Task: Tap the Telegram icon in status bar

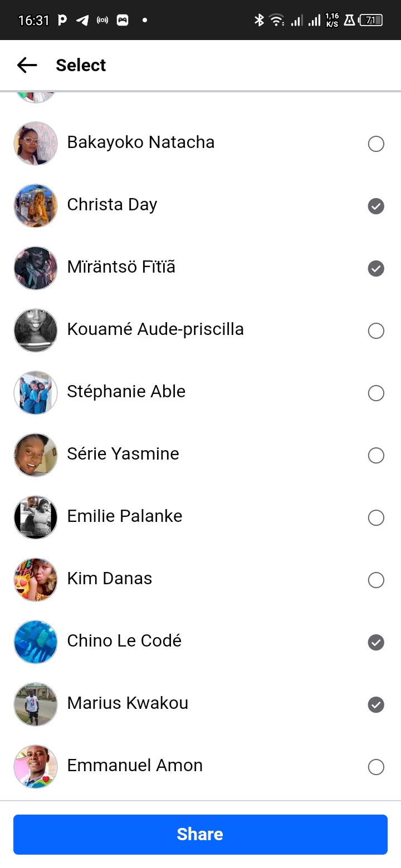Action: point(82,21)
